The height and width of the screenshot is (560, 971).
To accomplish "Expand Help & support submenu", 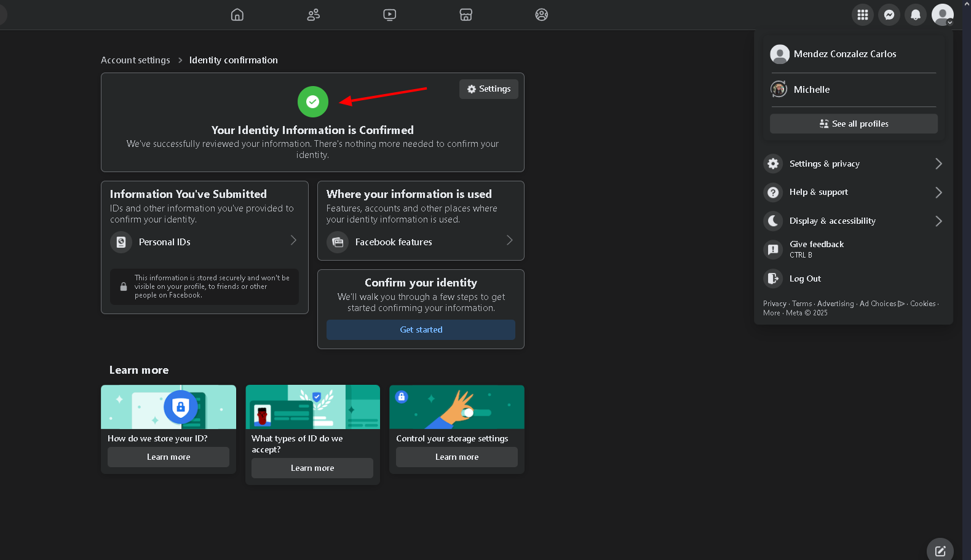I will point(853,192).
